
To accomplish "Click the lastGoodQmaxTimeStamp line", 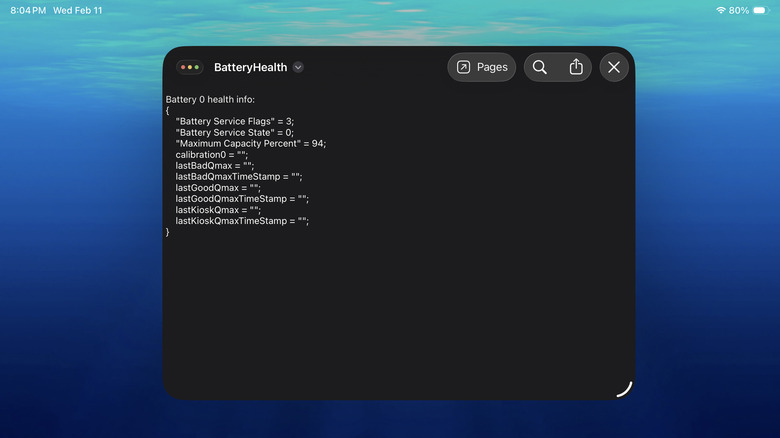I will [x=242, y=199].
